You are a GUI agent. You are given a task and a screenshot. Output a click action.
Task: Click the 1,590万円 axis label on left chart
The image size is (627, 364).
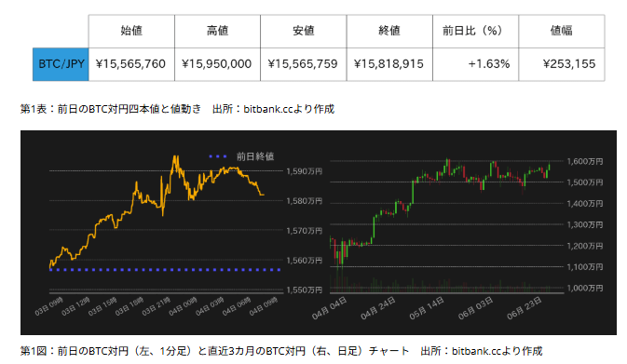click(x=304, y=171)
